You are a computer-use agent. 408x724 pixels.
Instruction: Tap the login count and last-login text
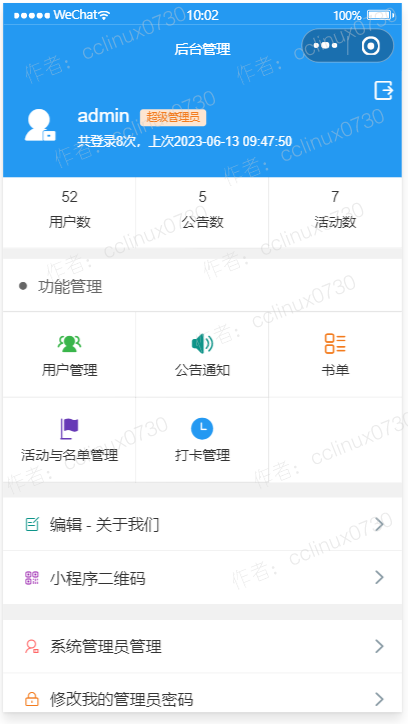coord(185,140)
